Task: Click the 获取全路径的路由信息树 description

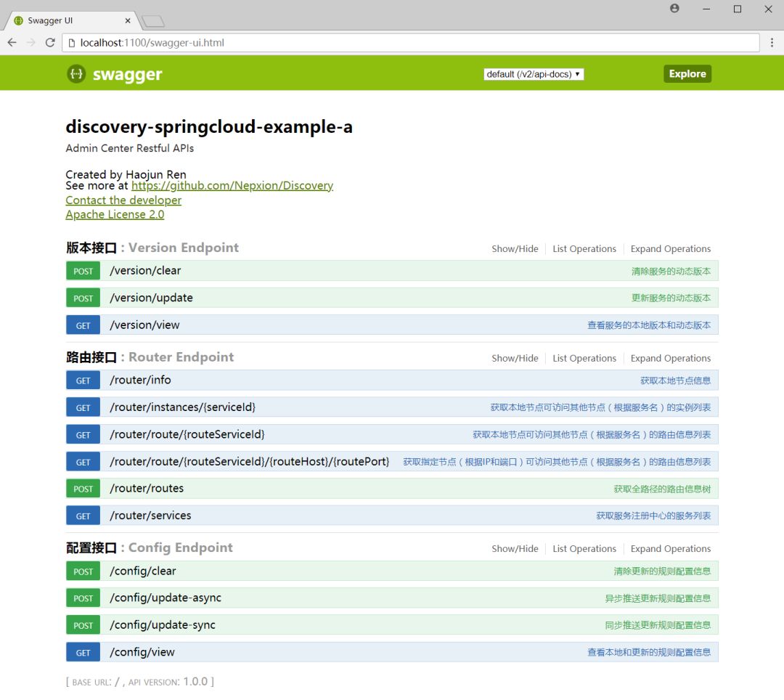Action: tap(662, 489)
